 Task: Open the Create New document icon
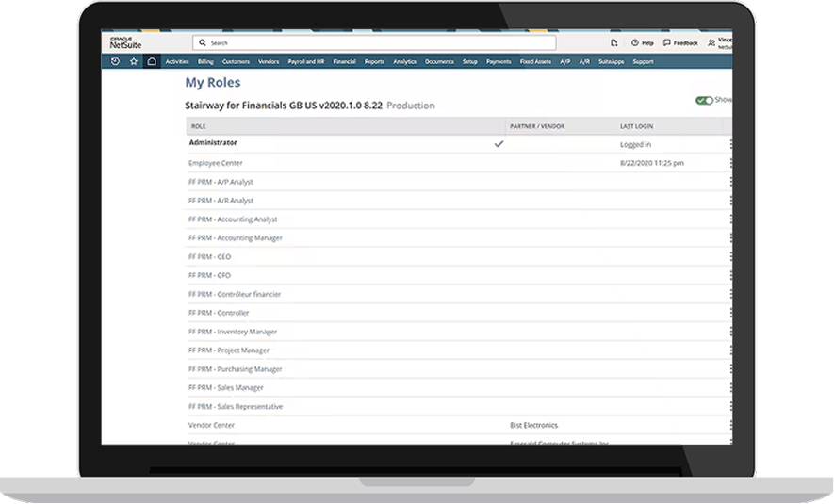(613, 43)
